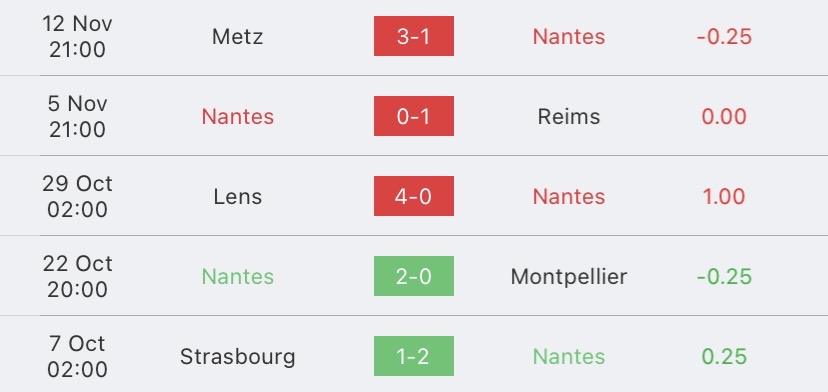
Task: Click the 12 Nov 21:00 date cell
Action: coord(78,36)
